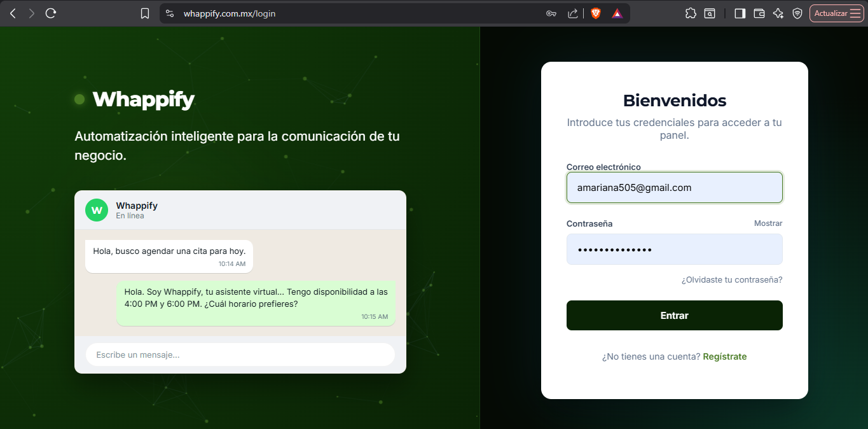The width and height of the screenshot is (868, 429).
Task: Click the Correo electrónico email field
Action: [675, 188]
